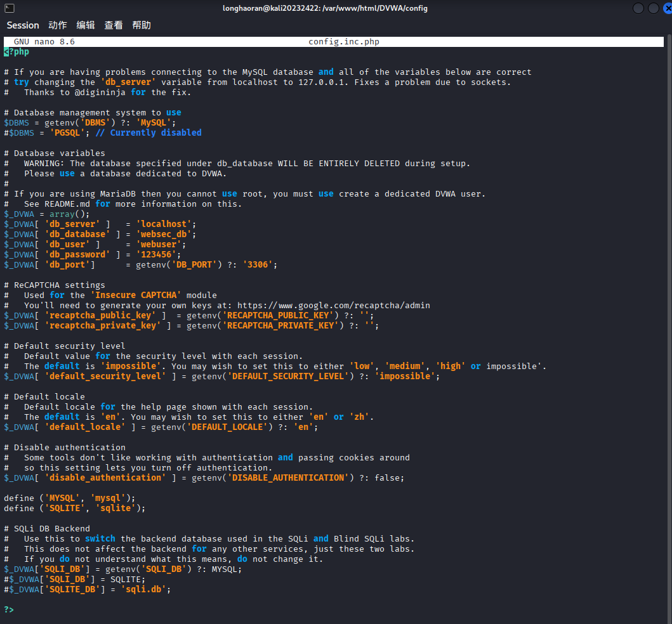Click the 'default_security_level' array key
This screenshot has width=672, height=624.
coord(105,377)
